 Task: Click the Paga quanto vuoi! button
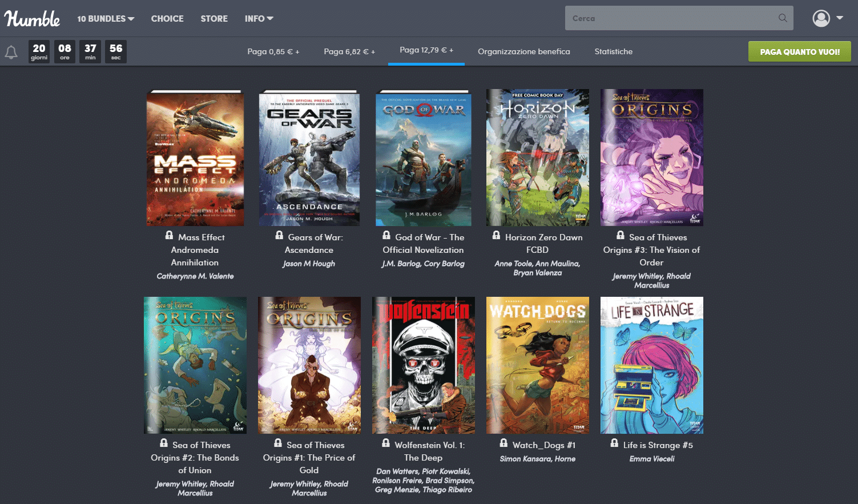tap(800, 51)
